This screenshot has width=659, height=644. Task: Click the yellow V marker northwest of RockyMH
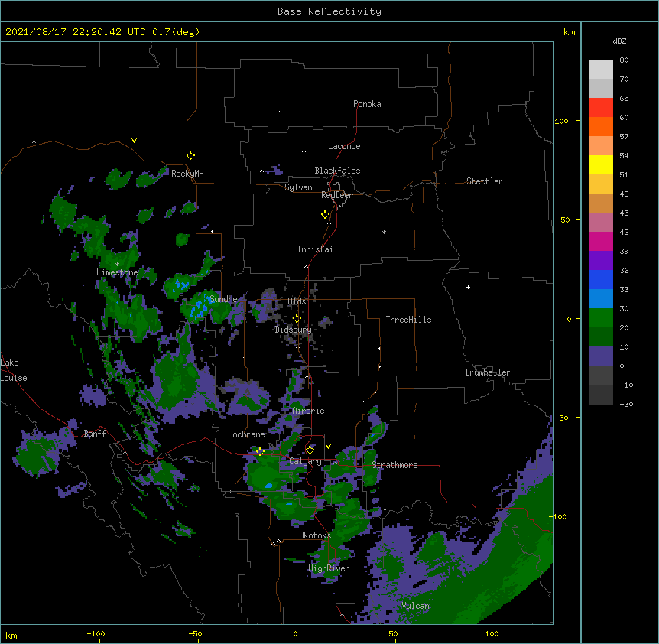click(134, 141)
